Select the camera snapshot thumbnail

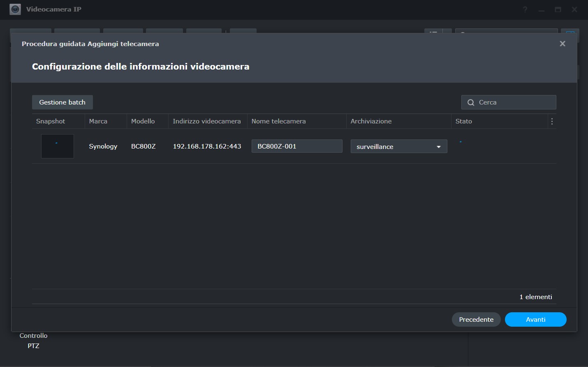click(58, 146)
